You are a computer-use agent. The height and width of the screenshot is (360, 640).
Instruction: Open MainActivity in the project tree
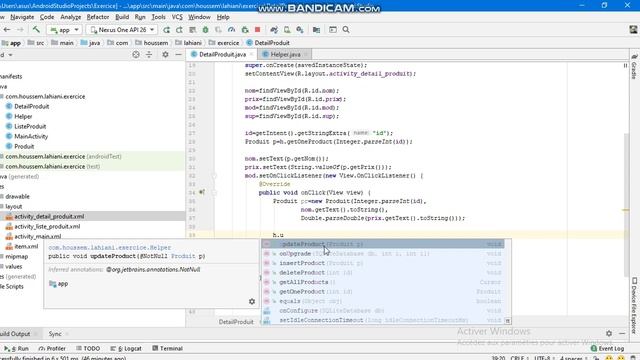[27, 136]
